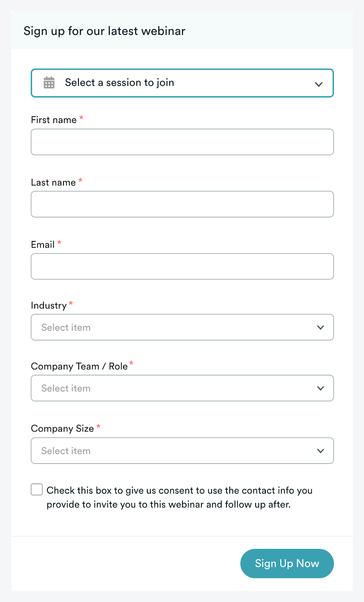This screenshot has height=602, width=364.
Task: Click the Industry dropdown chevron arrow
Action: 320,328
